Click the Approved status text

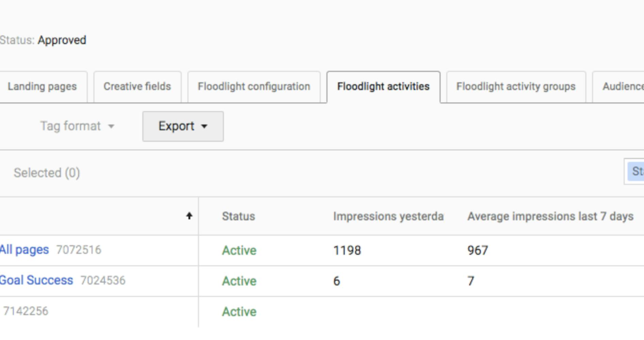click(x=62, y=40)
